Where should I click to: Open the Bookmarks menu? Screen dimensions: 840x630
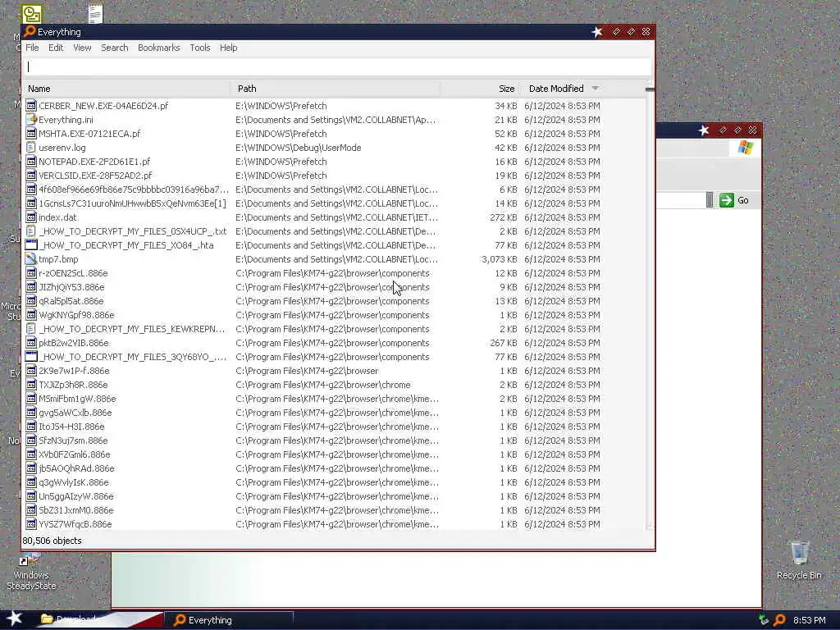(158, 48)
